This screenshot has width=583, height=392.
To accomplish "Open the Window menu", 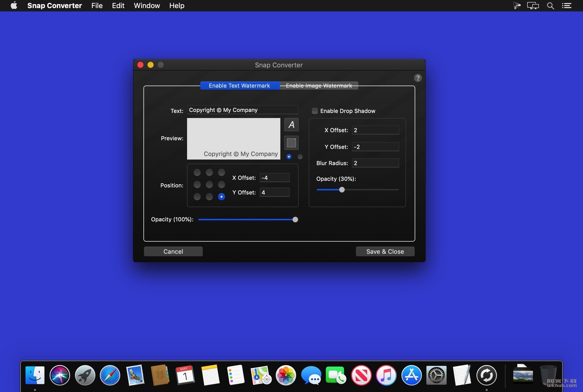I will (147, 6).
